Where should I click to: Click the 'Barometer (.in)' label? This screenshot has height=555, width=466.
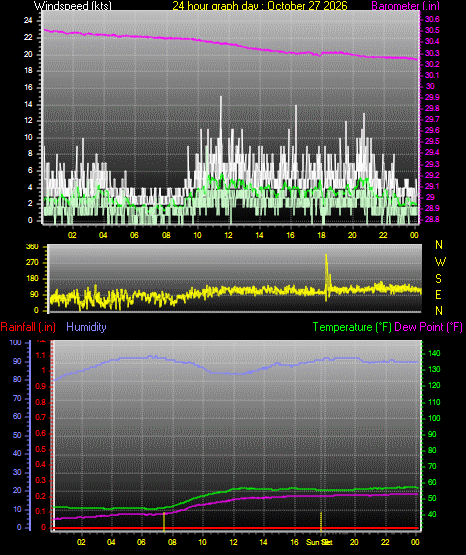click(405, 5)
